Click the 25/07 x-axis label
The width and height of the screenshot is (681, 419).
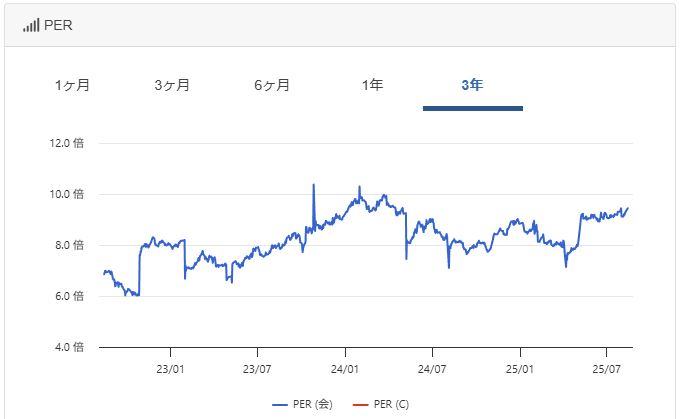pyautogui.click(x=607, y=369)
